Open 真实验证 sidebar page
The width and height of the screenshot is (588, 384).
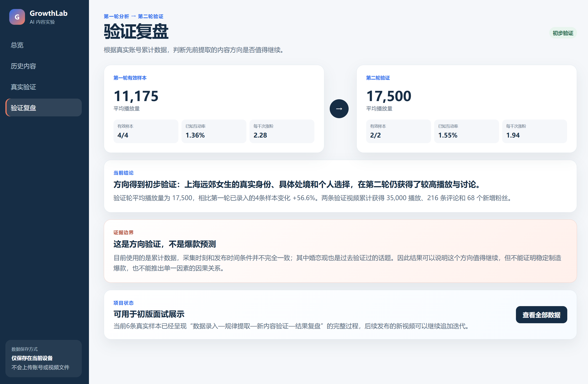pos(43,87)
